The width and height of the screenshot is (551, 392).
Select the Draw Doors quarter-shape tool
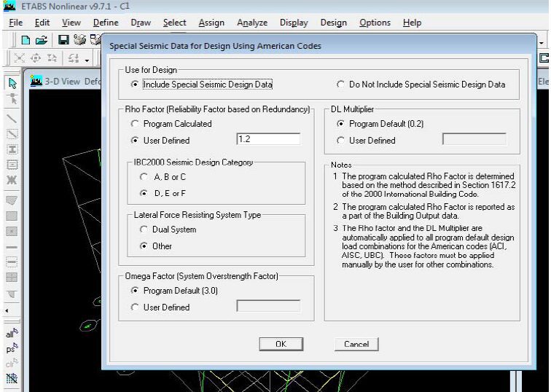(12, 294)
